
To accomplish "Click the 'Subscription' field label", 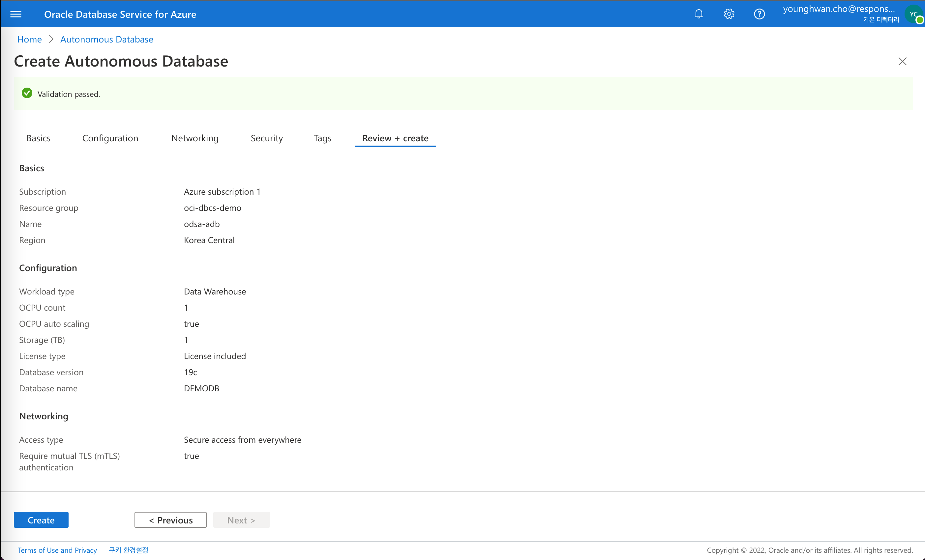I will (43, 192).
